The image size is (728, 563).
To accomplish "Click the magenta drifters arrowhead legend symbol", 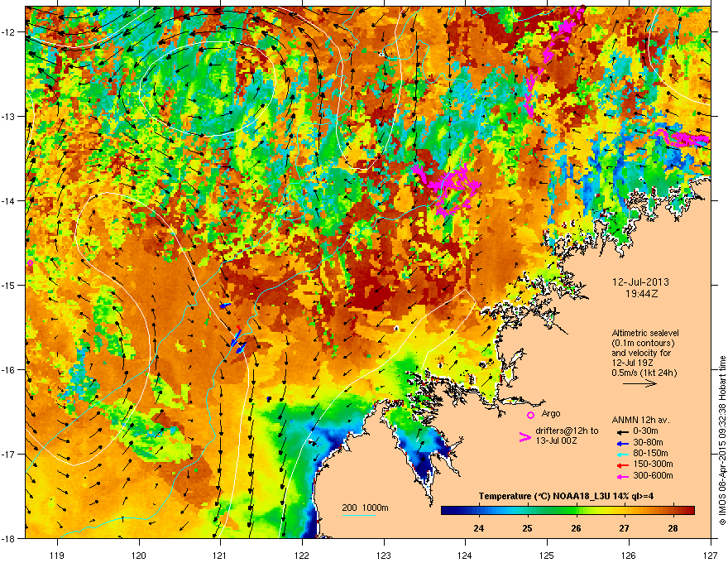I will [524, 436].
